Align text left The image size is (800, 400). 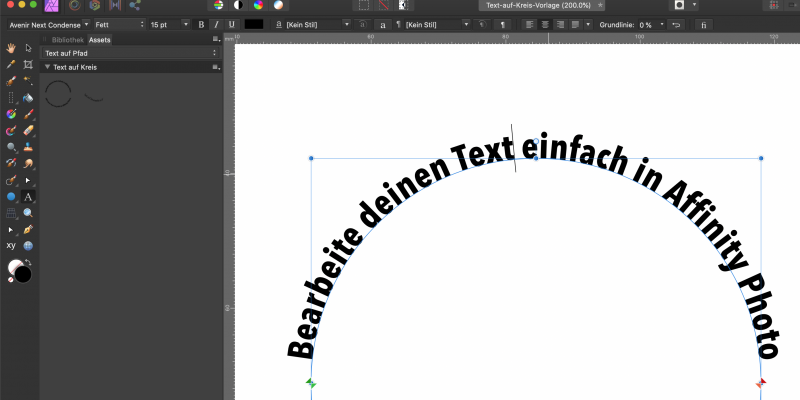coord(530,24)
